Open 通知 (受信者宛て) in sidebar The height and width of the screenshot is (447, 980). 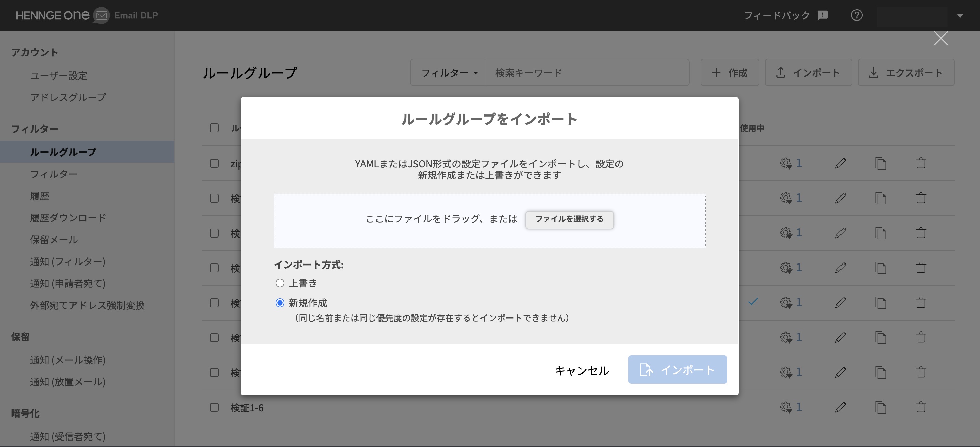[68, 437]
